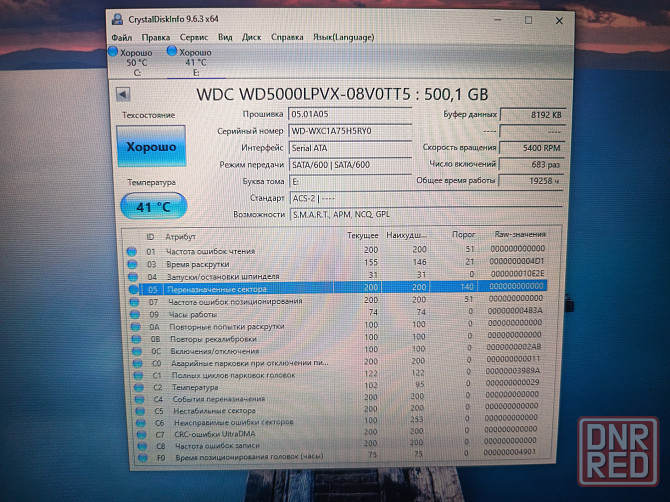Click the Порог column header
The width and height of the screenshot is (670, 502).
pos(463,235)
